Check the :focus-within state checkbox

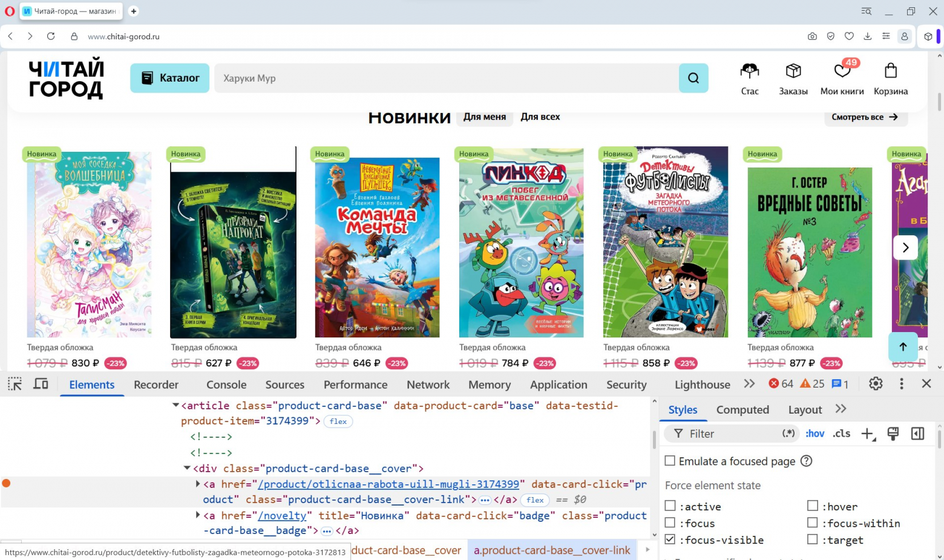pos(813,523)
